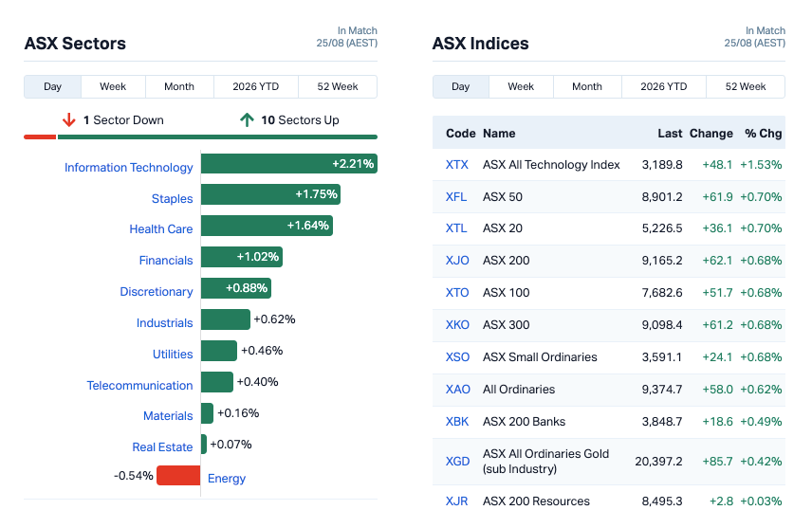Click the Last column header

point(670,134)
